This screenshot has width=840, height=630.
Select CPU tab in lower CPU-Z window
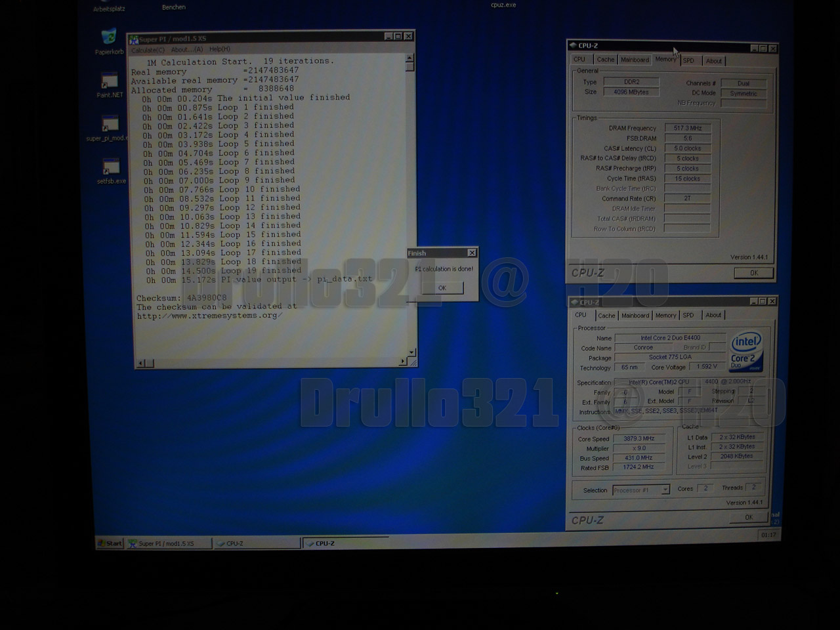click(581, 315)
